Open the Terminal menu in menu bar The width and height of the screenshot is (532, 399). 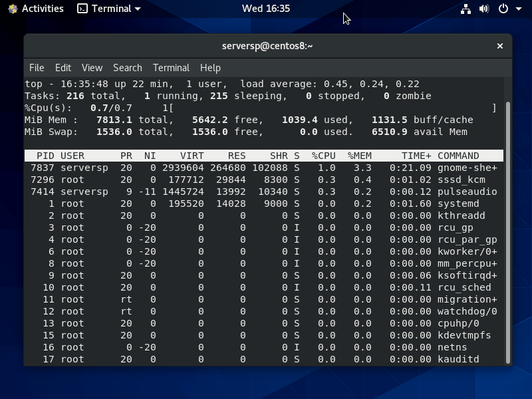tap(171, 68)
